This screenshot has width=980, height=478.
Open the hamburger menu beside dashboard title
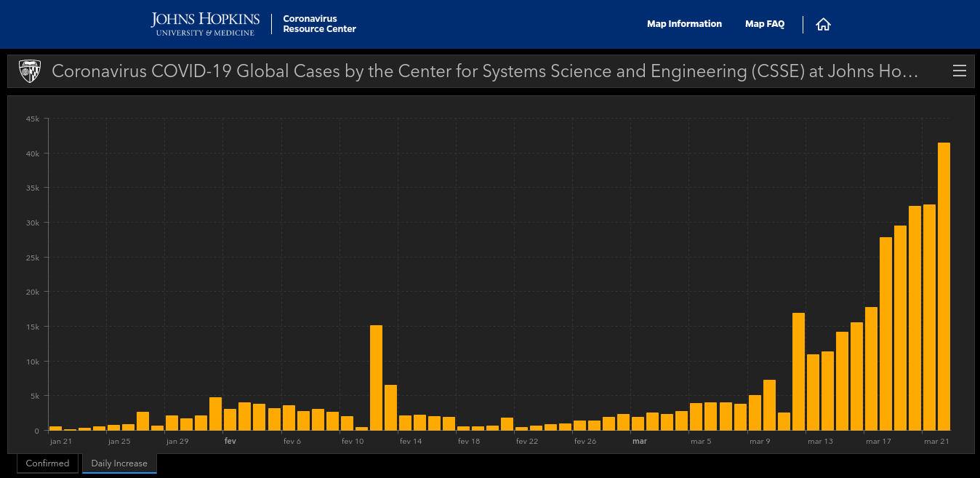point(959,71)
